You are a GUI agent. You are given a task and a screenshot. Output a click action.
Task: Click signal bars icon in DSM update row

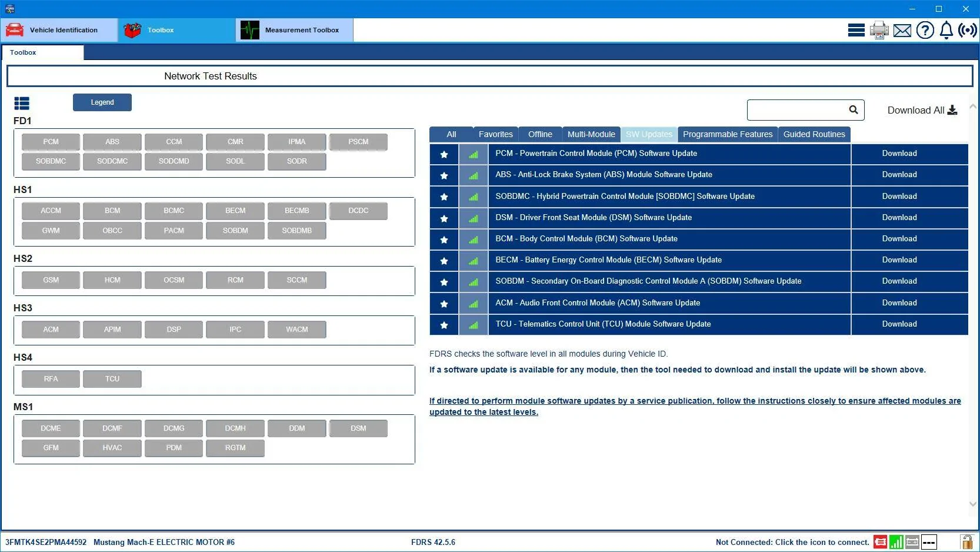[x=474, y=218]
